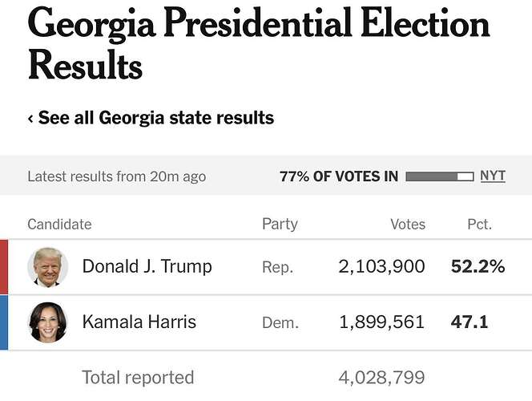Click the Candidate column header
The image size is (532, 401).
pyautogui.click(x=60, y=225)
